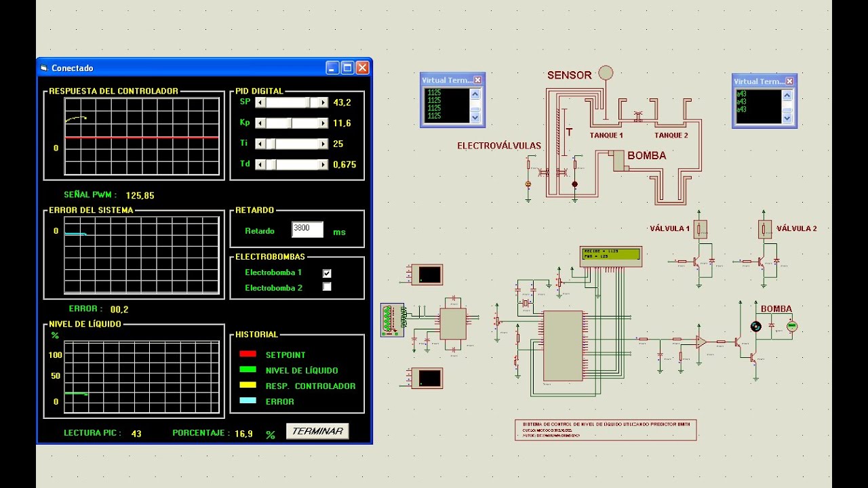The height and width of the screenshot is (488, 868).
Task: Select the large microcontroller chip
Action: (x=563, y=346)
